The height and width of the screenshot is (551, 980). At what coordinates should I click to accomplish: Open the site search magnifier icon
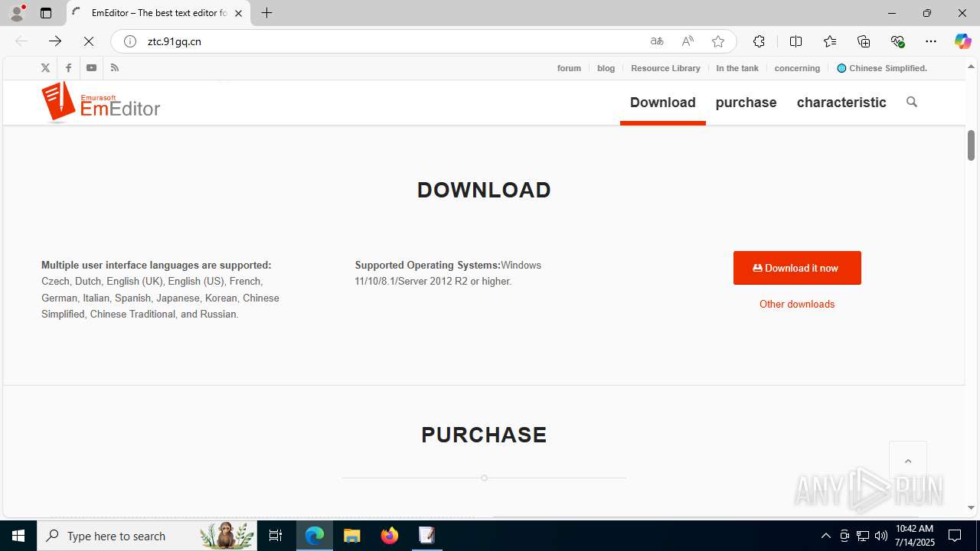[x=911, y=102]
